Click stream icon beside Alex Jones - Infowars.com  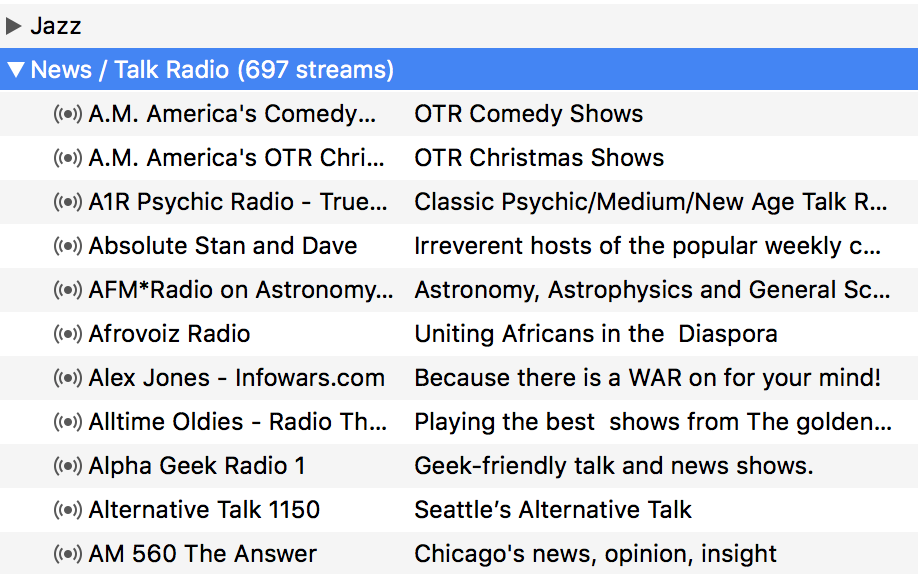coord(68,378)
